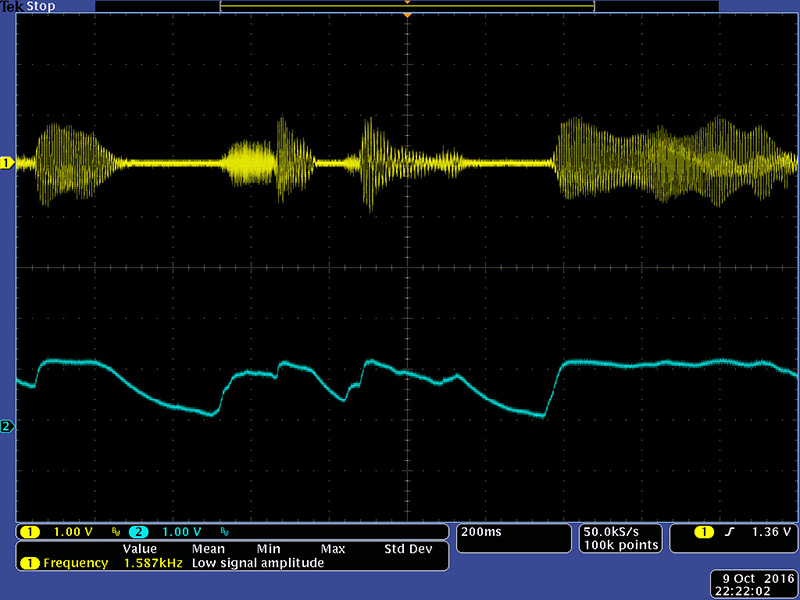The image size is (800, 600).
Task: Click the 50.0kS/s sample rate readout
Action: [x=611, y=532]
